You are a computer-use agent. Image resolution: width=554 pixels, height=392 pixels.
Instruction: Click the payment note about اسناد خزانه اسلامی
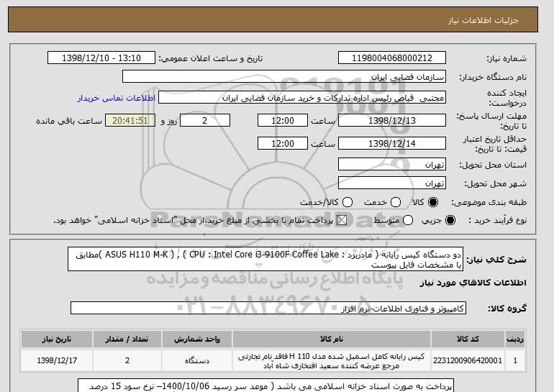point(265,386)
